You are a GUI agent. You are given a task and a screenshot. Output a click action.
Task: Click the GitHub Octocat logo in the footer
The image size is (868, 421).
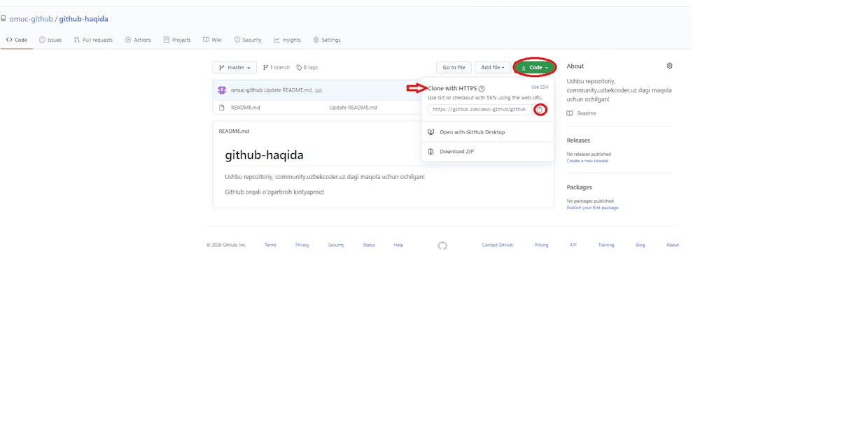point(442,245)
